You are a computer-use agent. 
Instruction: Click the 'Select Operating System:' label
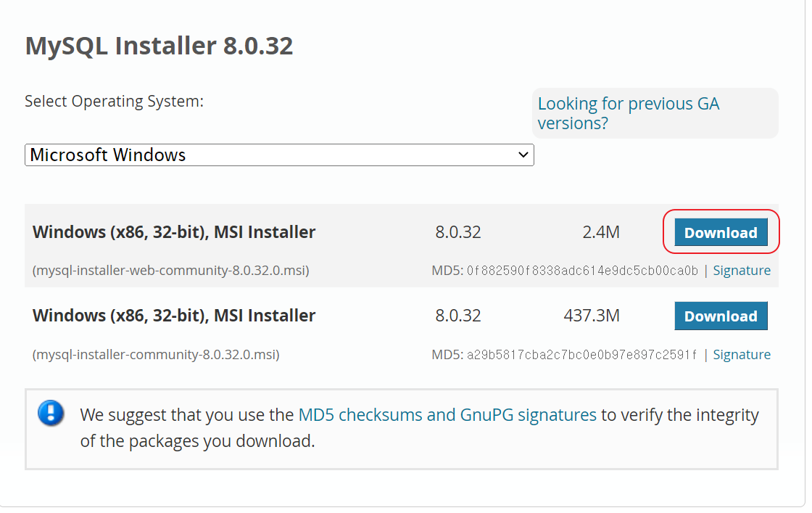[115, 101]
